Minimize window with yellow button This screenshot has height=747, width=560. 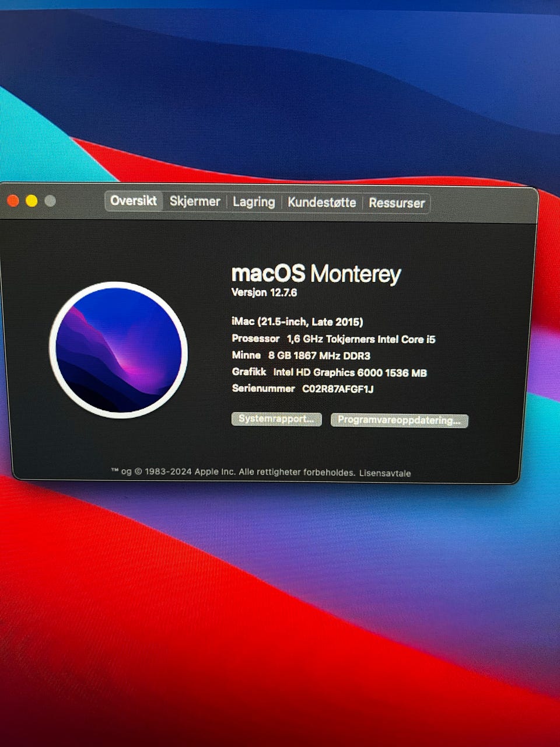click(x=32, y=201)
